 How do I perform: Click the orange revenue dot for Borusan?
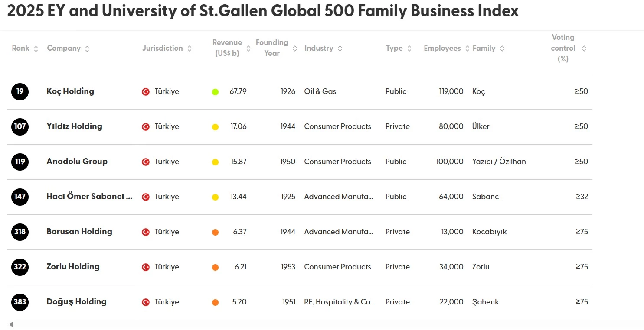coord(215,232)
